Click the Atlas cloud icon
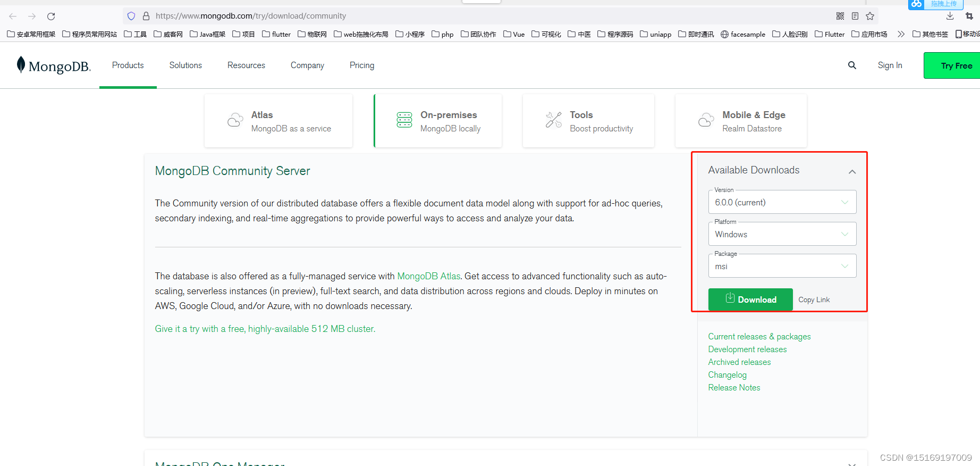Viewport: 980px width, 466px height. [x=235, y=120]
